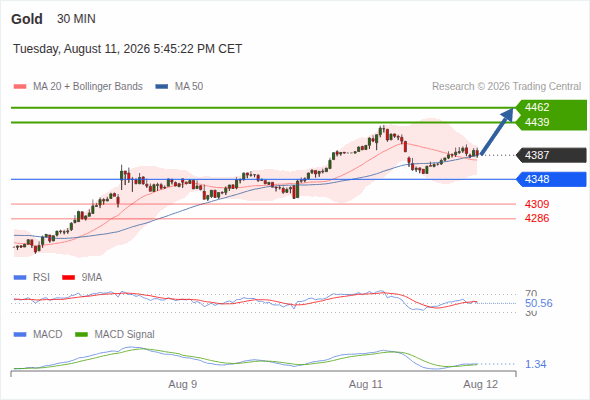Click the 4309 red support level
The image size is (590, 400).
pos(537,204)
